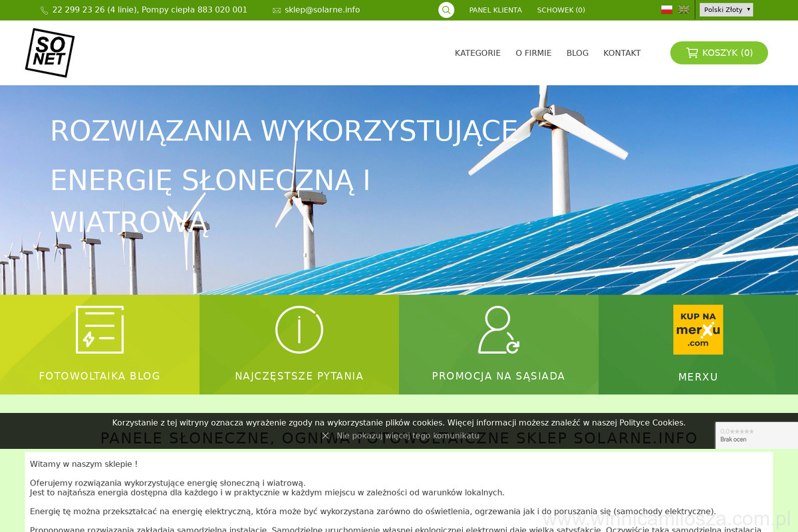The height and width of the screenshot is (532, 798).
Task: Open the Koszyk (0) cart button
Action: pyautogui.click(x=719, y=53)
